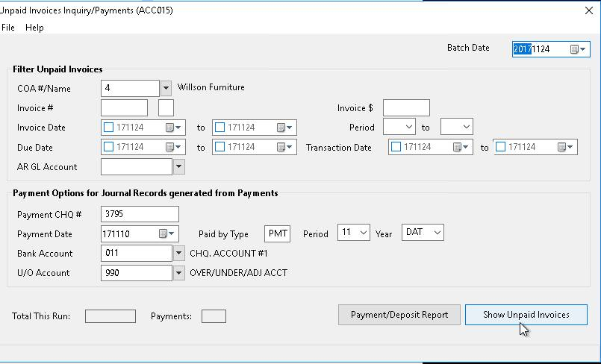This screenshot has height=364, width=601.
Task: Open the Batch Date calendar picker
Action: click(578, 49)
